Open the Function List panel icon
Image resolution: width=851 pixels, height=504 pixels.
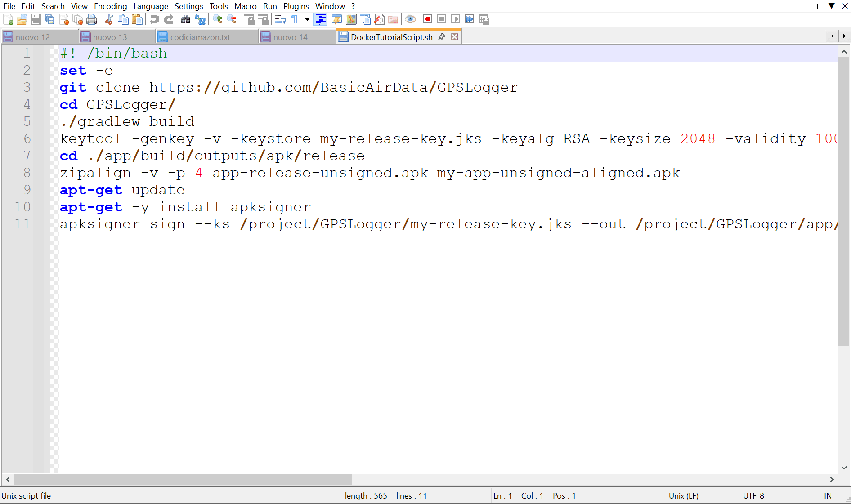coord(336,19)
